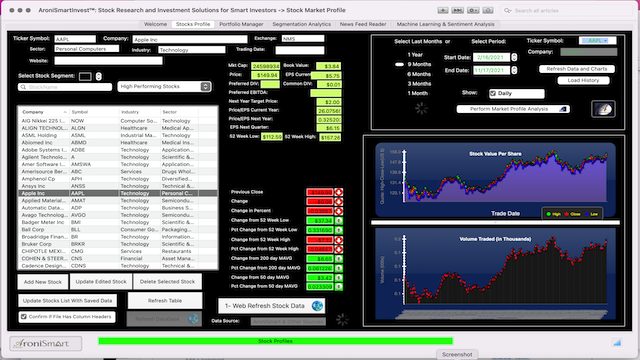Screen dimensions: 640x360
Task: Click divider bar between the two charts
Action: [x=495, y=222]
